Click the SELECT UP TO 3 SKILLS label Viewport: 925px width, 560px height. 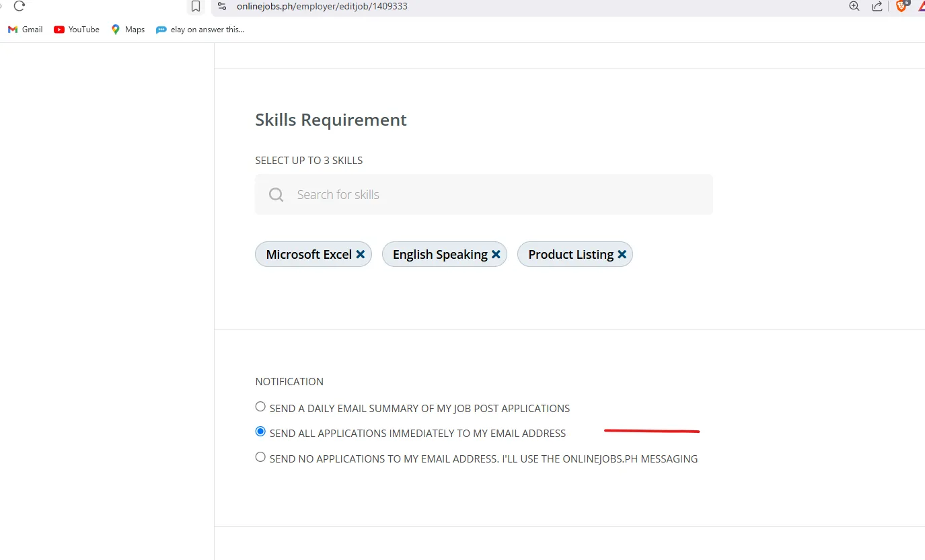pyautogui.click(x=309, y=161)
